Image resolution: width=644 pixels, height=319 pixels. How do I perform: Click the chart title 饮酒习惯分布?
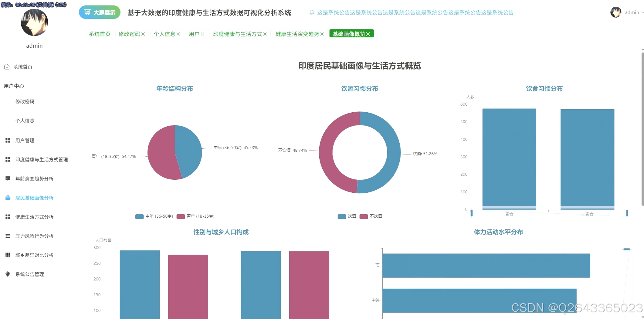(360, 89)
